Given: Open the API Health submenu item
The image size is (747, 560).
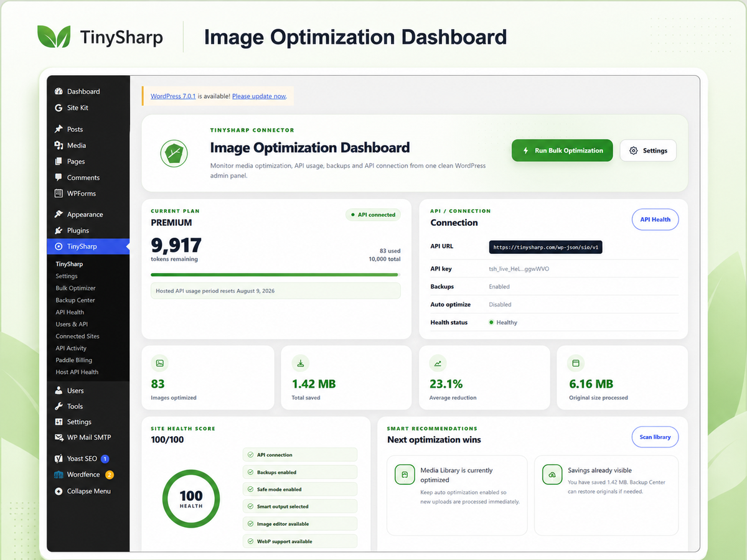Looking at the screenshot, I should pyautogui.click(x=70, y=312).
